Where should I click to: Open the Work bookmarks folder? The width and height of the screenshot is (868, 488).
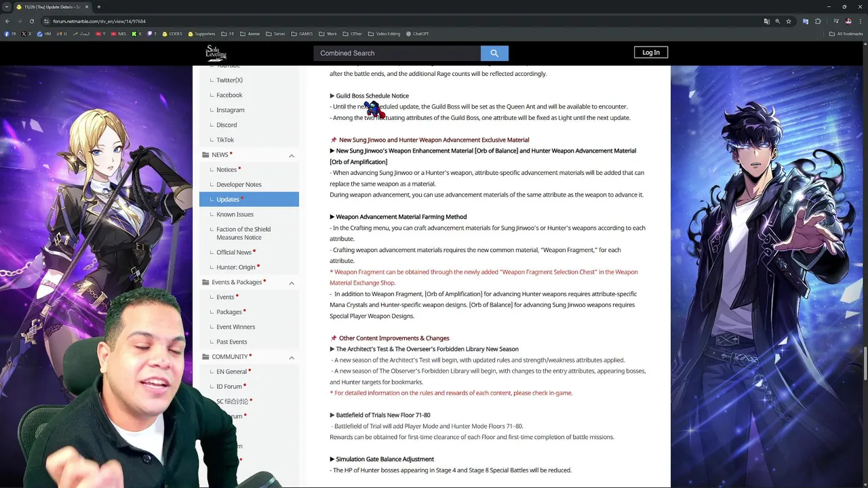pos(328,34)
